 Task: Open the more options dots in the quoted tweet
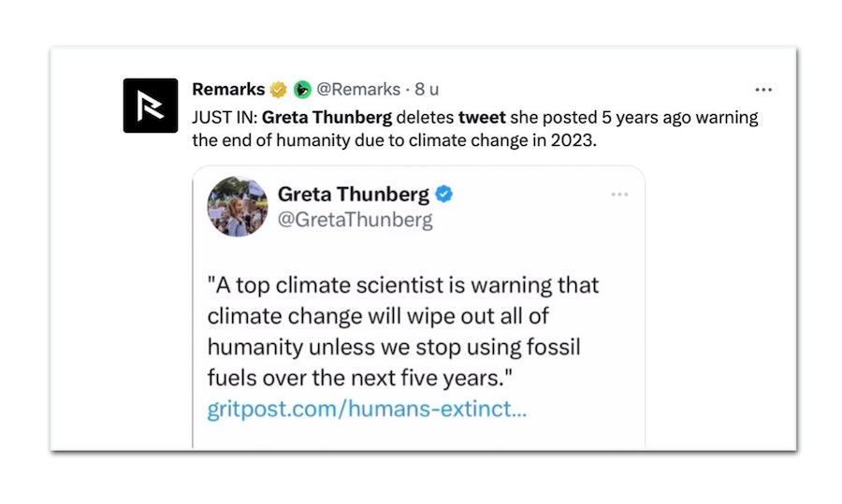pyautogui.click(x=619, y=194)
